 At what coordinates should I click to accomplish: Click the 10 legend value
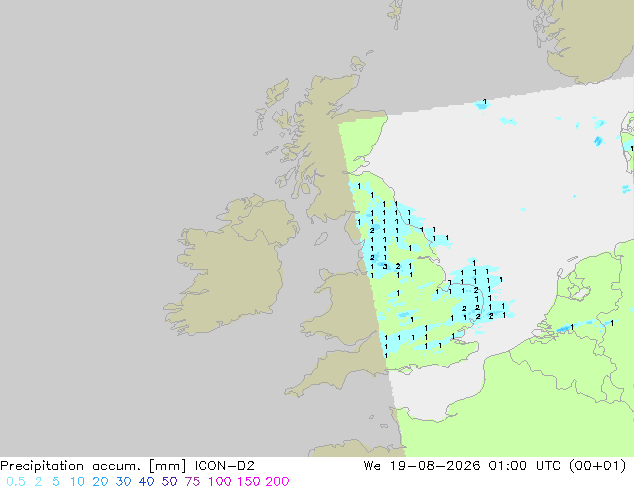pyautogui.click(x=77, y=482)
